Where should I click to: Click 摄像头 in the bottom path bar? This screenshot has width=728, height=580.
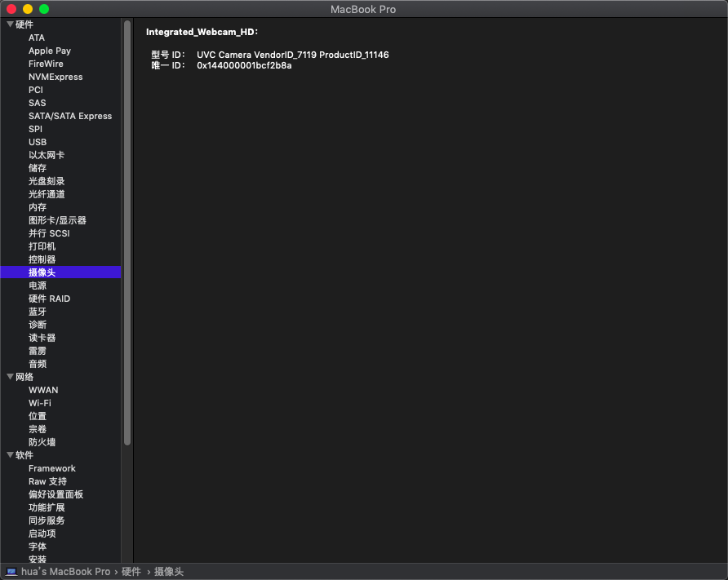tap(169, 572)
